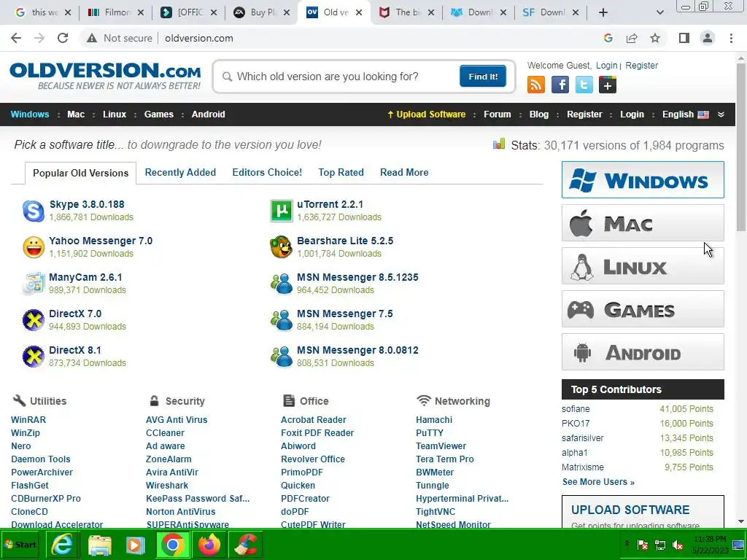The image size is (747, 560).
Task: Click the Yahoo Messenger smiley icon
Action: pos(34,247)
